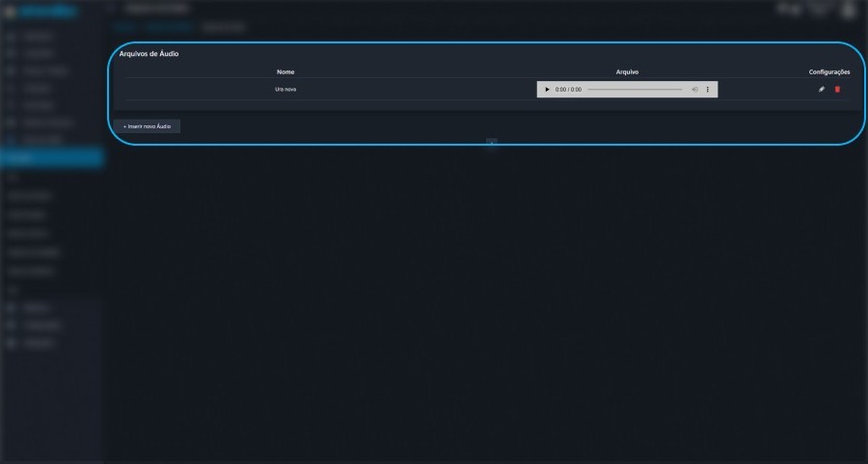Delete Ura nova using red trash icon

pos(837,89)
